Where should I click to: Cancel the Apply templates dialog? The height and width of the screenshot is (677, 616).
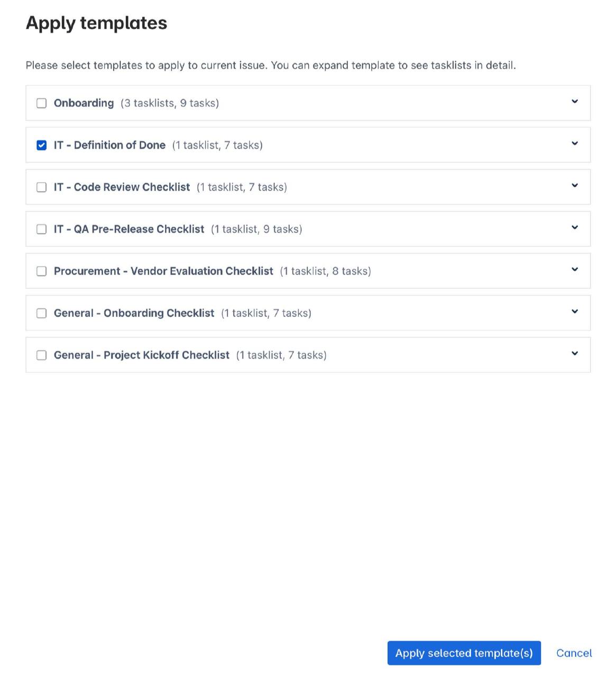[x=574, y=653]
